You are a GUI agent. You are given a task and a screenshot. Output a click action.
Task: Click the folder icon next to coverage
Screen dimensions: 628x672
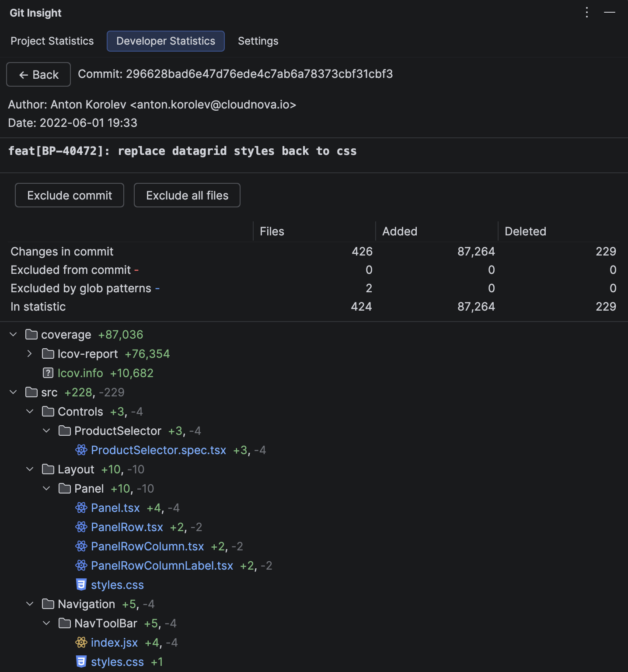pos(31,334)
